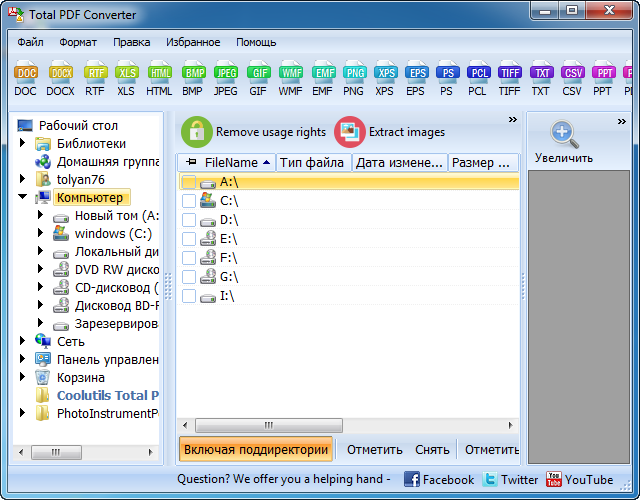The height and width of the screenshot is (500, 640).
Task: Click the first Отметить button
Action: (375, 449)
